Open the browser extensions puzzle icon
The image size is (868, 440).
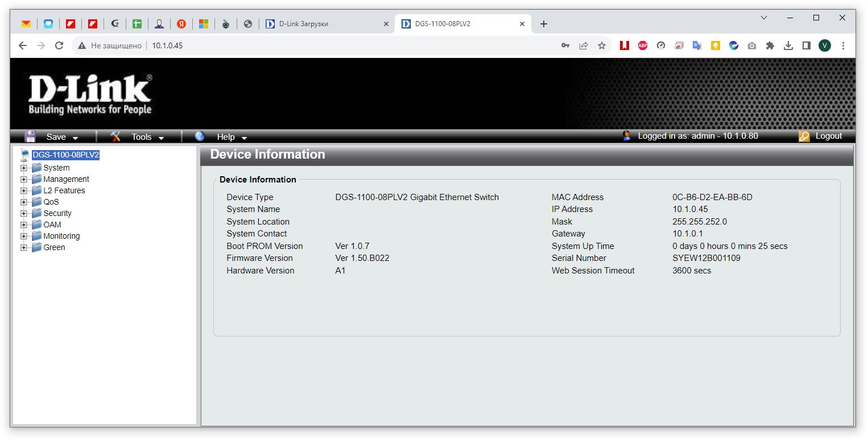click(770, 45)
